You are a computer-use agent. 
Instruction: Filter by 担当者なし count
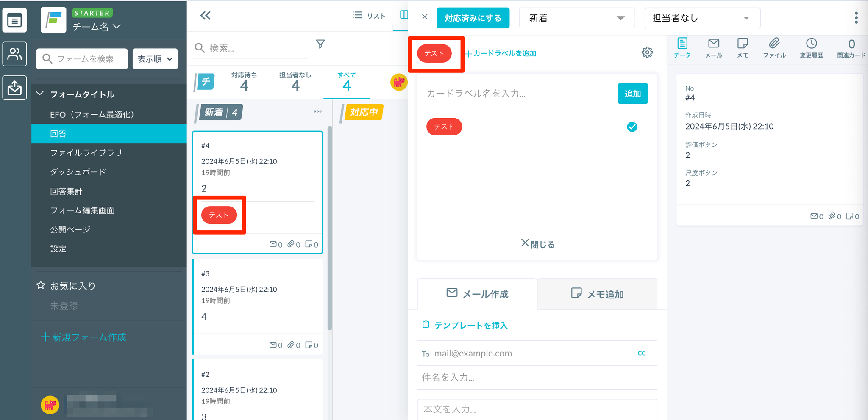tap(295, 82)
